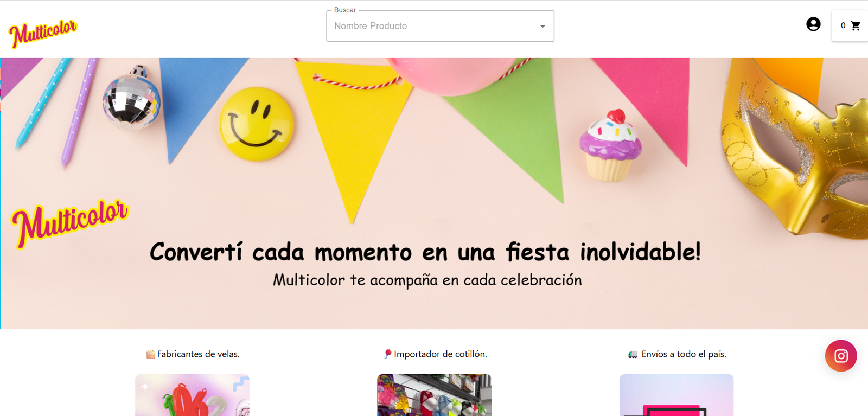
Task: Open the thumbnail under Envíos a todo el país
Action: [x=676, y=395]
